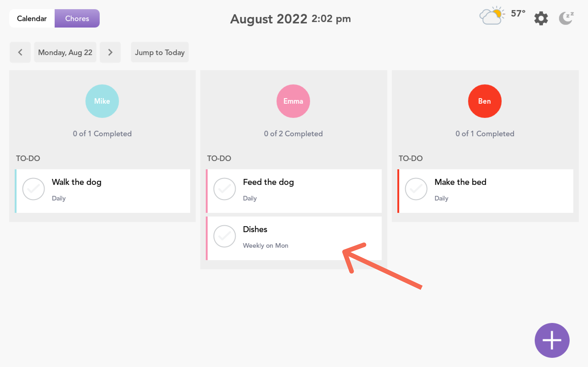Click Jump to Today button

tap(160, 52)
